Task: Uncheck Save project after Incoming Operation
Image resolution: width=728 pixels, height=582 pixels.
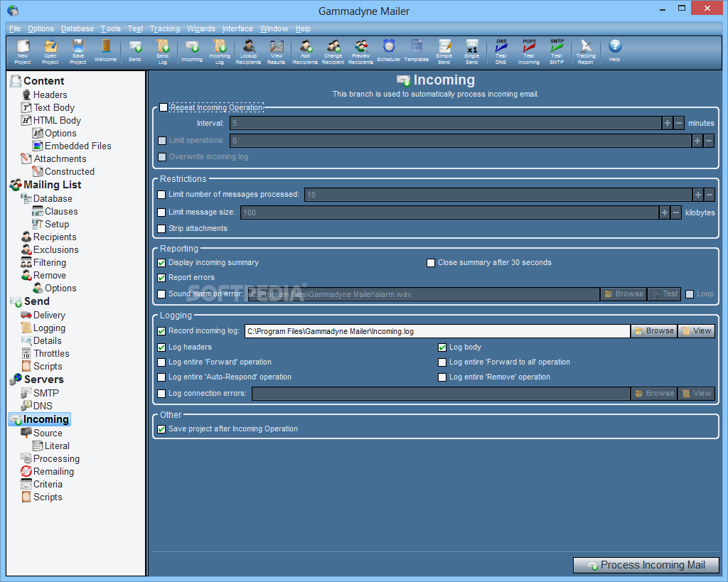Action: (161, 429)
